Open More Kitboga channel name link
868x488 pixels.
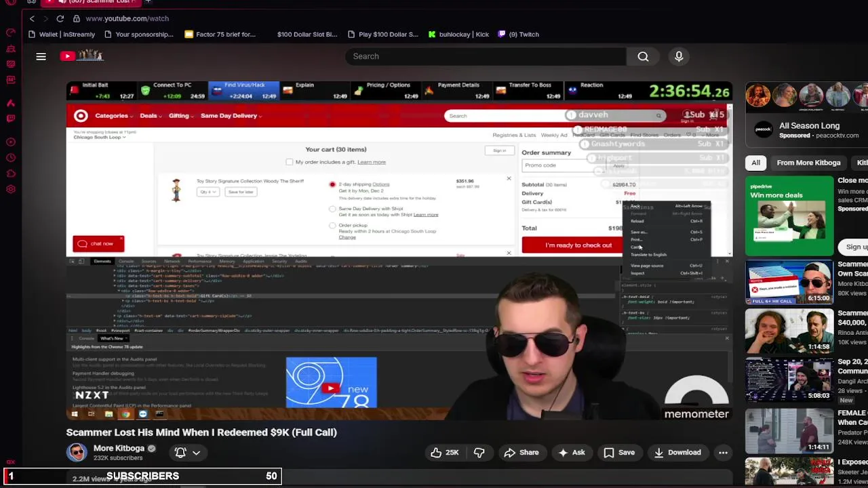coord(119,448)
